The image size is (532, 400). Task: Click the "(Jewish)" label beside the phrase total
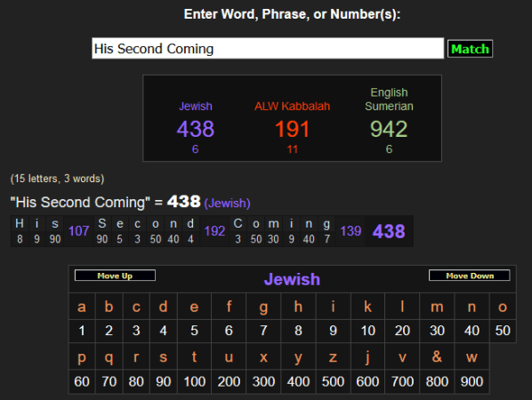click(228, 203)
